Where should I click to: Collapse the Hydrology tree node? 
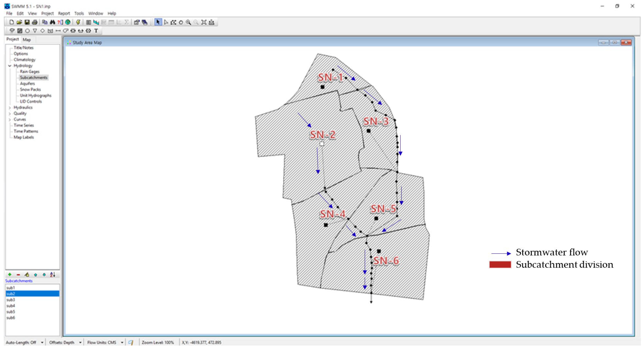[x=10, y=66]
